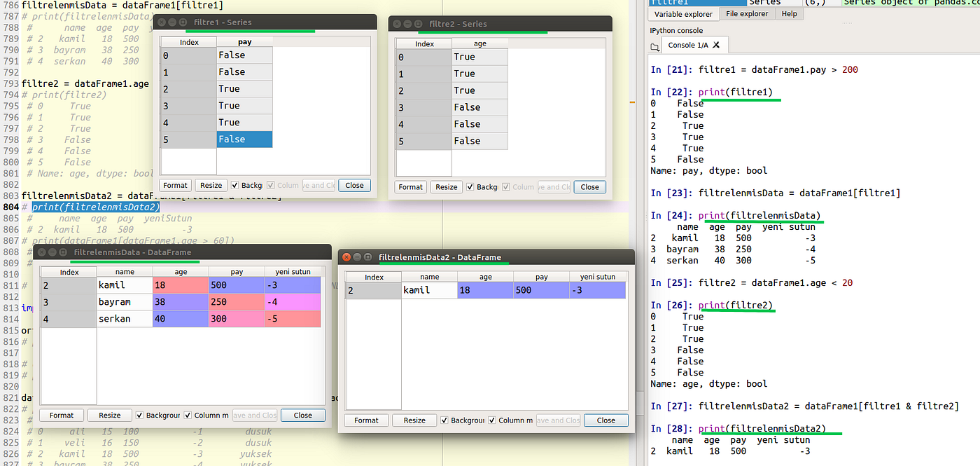Click Resize button in filtrelenmisData2 window

414,420
